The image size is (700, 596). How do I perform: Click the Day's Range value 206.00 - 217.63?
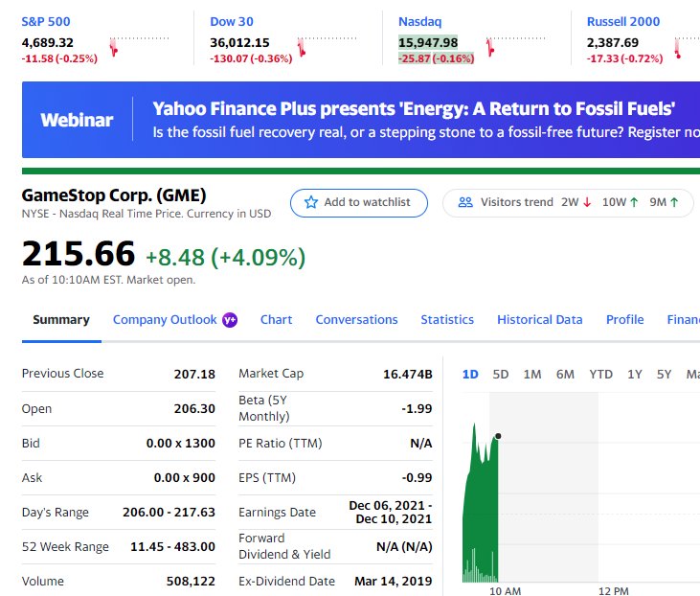(x=169, y=512)
